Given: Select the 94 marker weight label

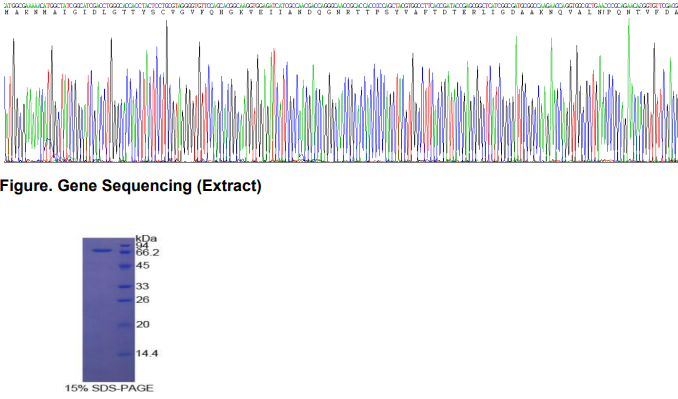Looking at the screenshot, I should (142, 246).
